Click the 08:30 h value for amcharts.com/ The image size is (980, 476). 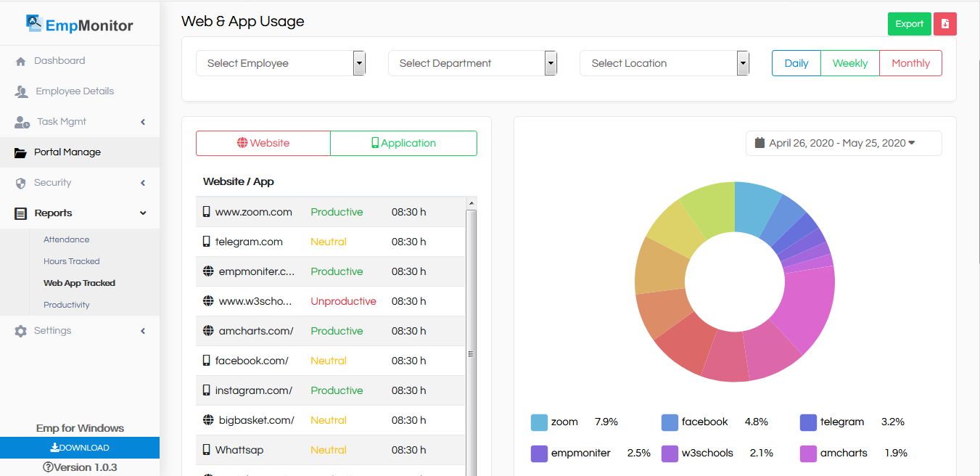(x=409, y=331)
